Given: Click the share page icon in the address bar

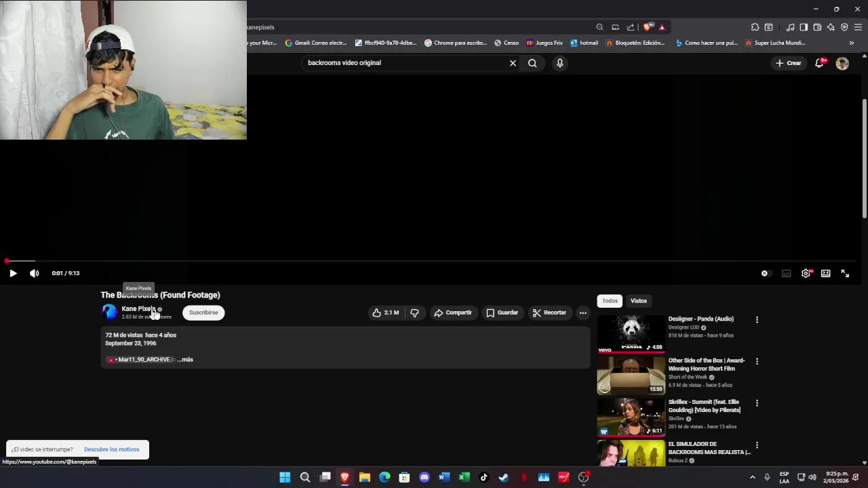Looking at the screenshot, I should pos(631,27).
